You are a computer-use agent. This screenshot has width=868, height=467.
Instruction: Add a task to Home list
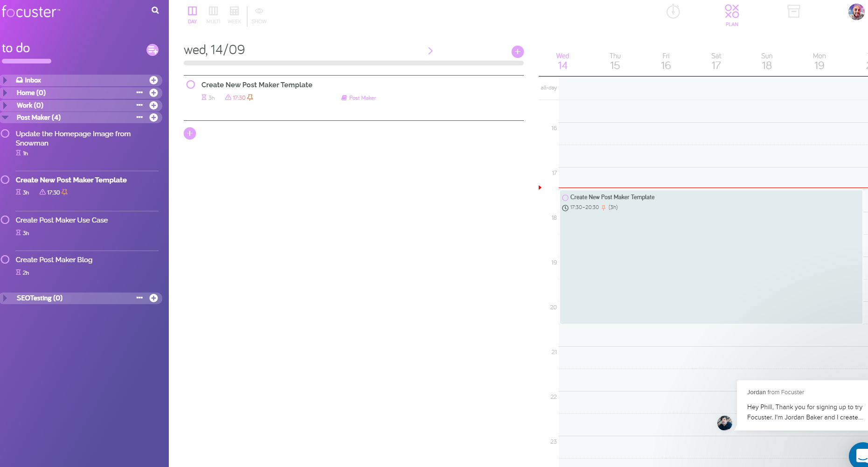[x=153, y=93]
